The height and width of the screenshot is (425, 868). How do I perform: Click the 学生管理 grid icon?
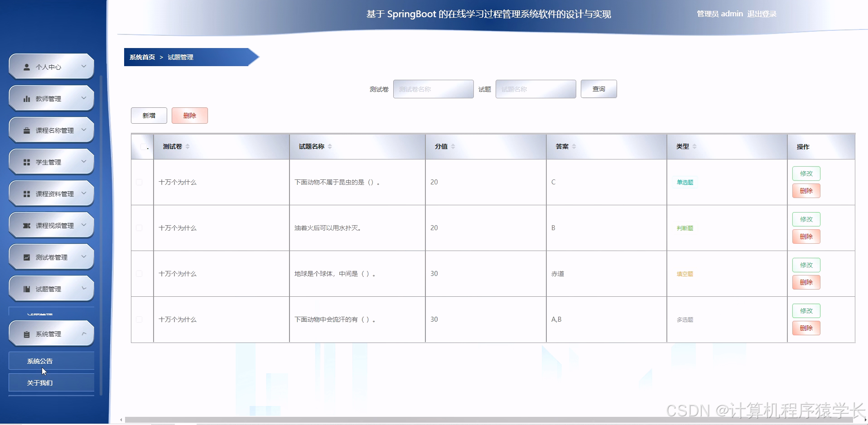[26, 161]
